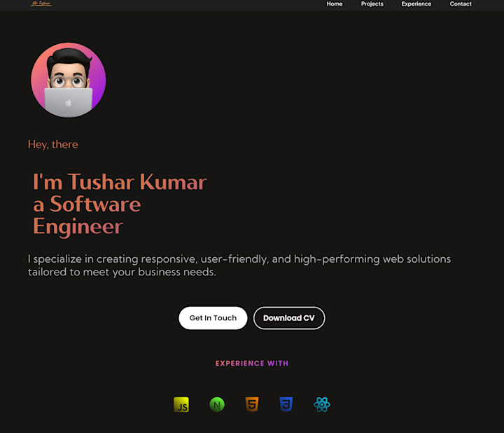Select the blue CSS3 shield icon
Image resolution: width=504 pixels, height=433 pixels.
click(x=286, y=404)
